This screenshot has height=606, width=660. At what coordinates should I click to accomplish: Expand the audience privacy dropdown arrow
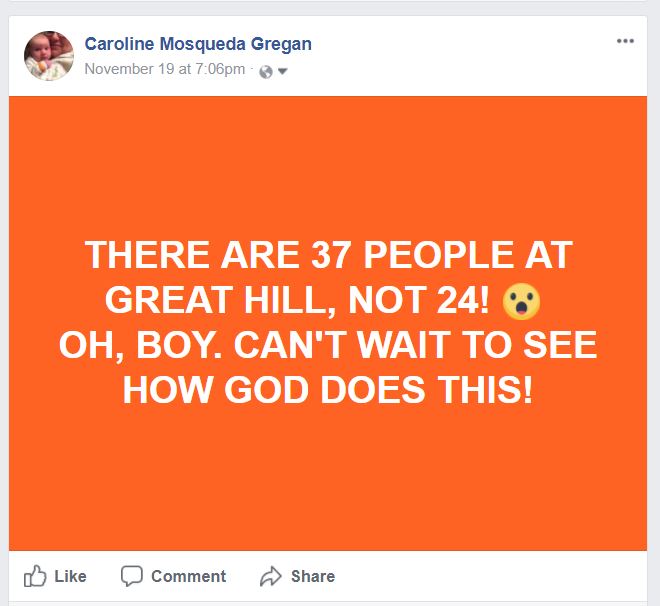coord(282,71)
